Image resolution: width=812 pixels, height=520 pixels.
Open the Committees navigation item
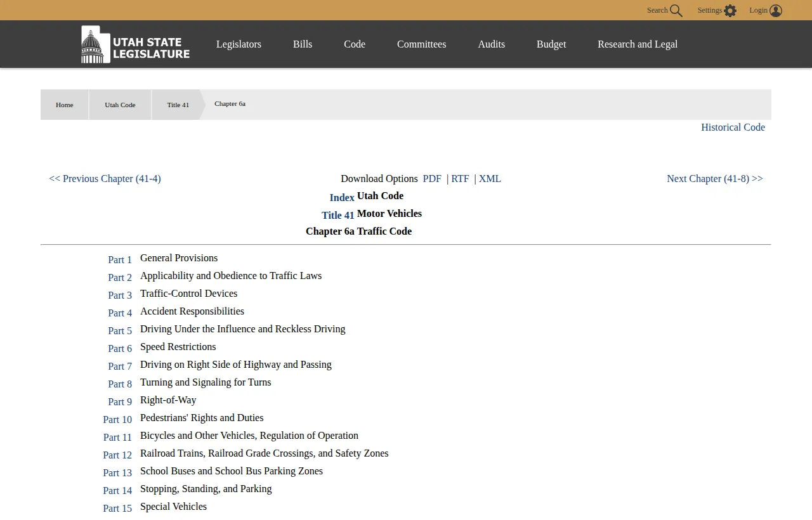pyautogui.click(x=421, y=44)
